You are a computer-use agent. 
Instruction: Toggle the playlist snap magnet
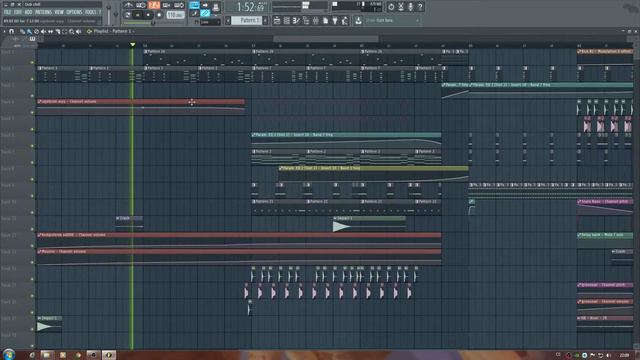pyautogui.click(x=11, y=31)
